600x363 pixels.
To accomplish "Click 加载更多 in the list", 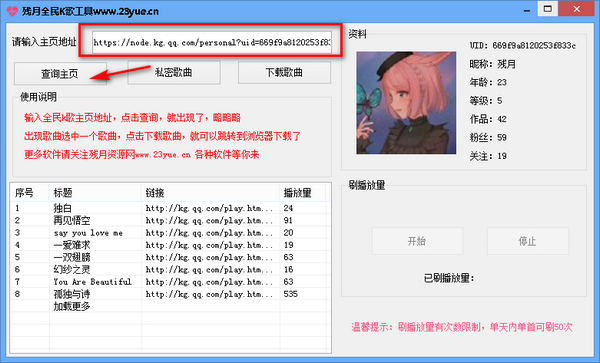I will pyautogui.click(x=72, y=306).
